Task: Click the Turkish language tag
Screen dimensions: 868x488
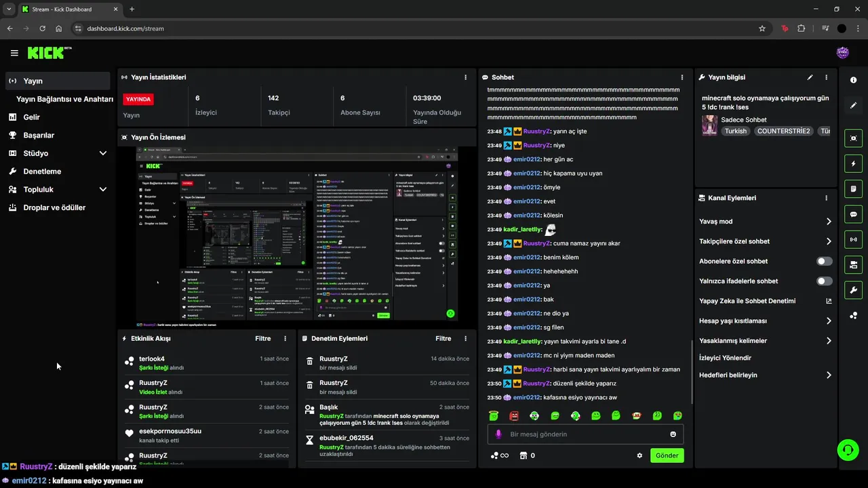Action: [735, 131]
